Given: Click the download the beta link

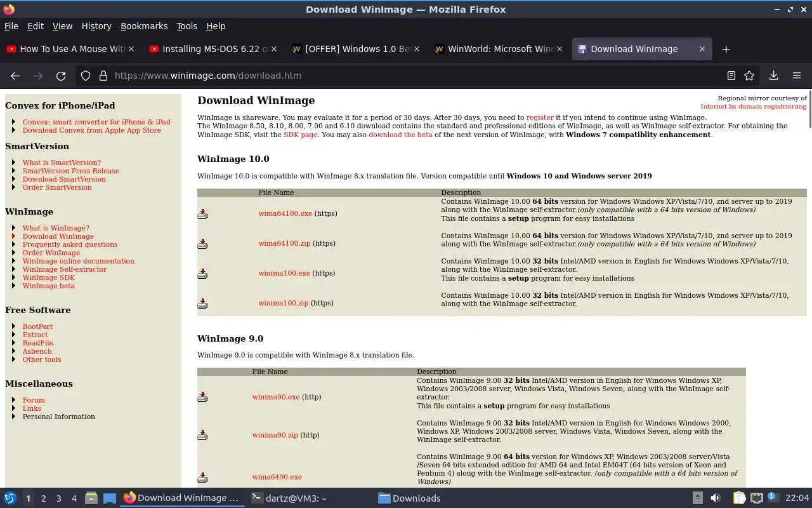Looking at the screenshot, I should pos(400,135).
